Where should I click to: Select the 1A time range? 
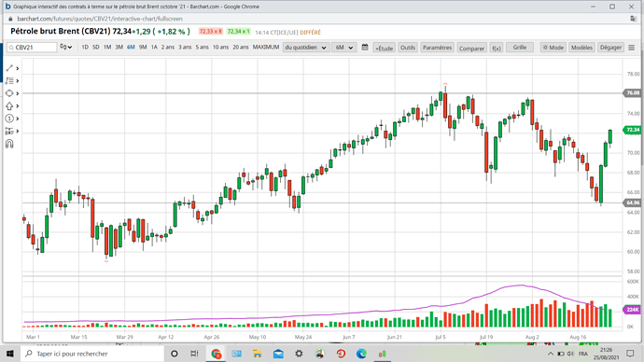tap(154, 48)
